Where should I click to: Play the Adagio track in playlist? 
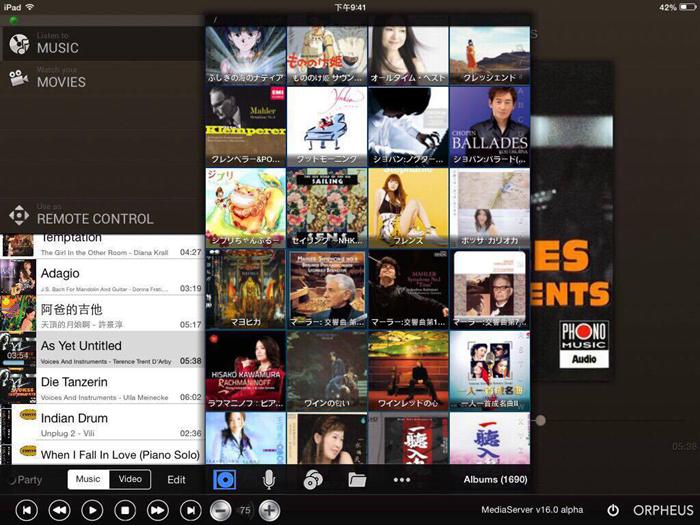[x=102, y=277]
